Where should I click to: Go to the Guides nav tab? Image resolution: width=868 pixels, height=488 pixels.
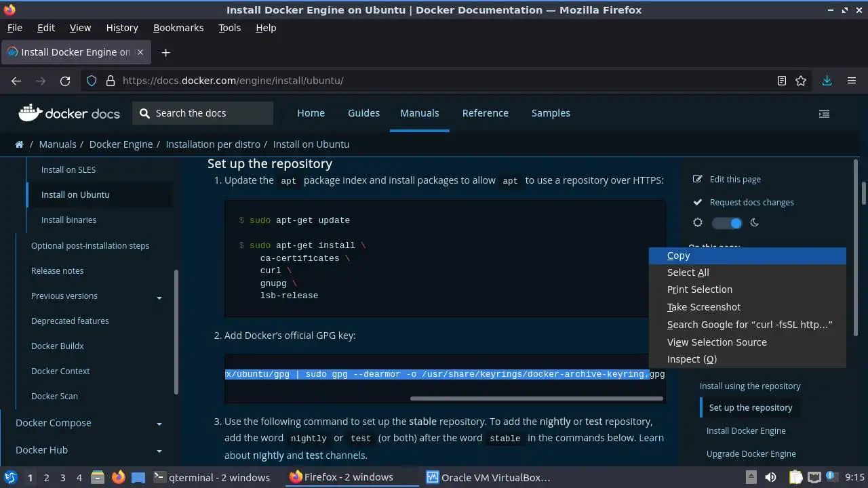[363, 113]
